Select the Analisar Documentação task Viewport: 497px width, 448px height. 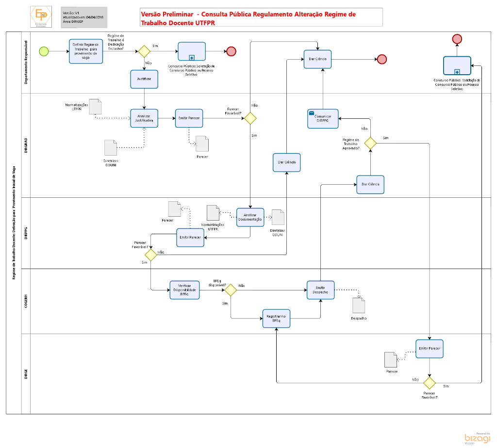click(250, 217)
